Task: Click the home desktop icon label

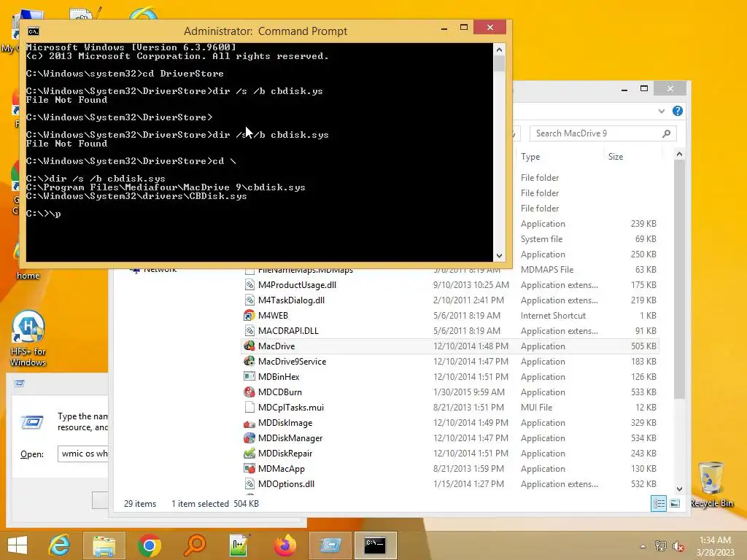Action: point(28,276)
